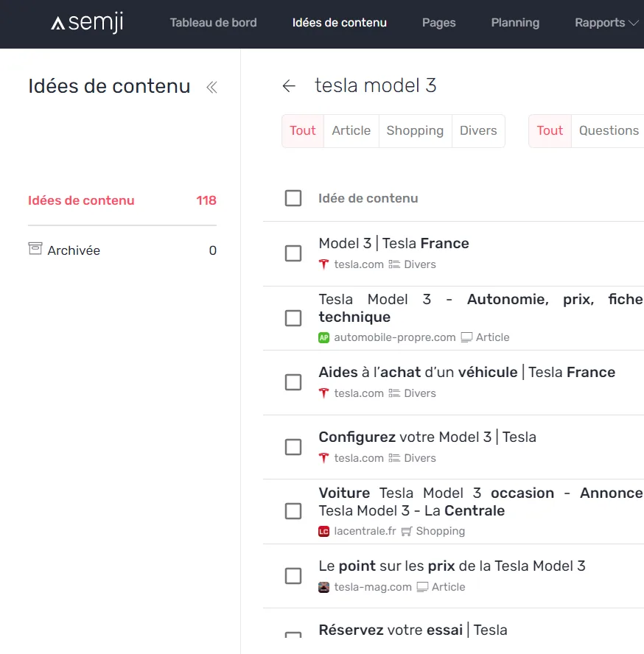Viewport: 644px width, 654px height.
Task: Go back using the arrow beside tesla model 3
Action: [x=289, y=86]
